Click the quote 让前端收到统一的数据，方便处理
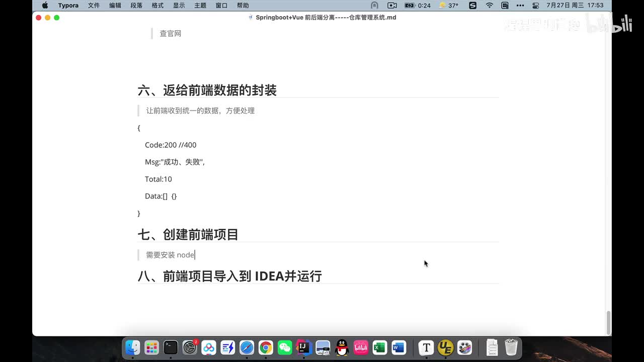644x362 pixels. [200, 111]
